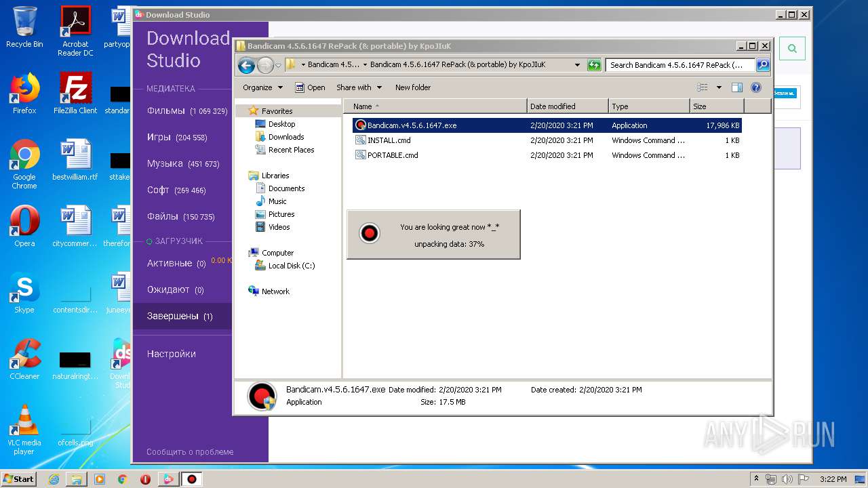Open Файлы category in Download Studio
This screenshot has width=868, height=488.
[182, 217]
